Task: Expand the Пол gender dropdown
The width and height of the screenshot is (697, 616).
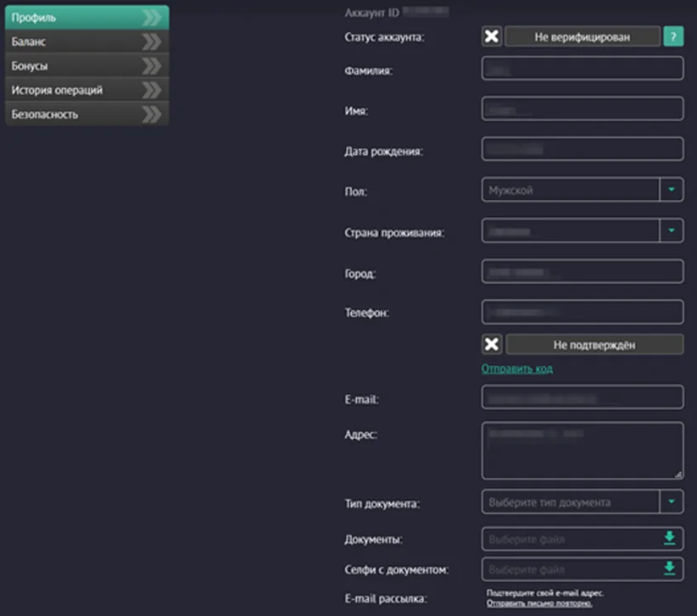Action: point(671,191)
